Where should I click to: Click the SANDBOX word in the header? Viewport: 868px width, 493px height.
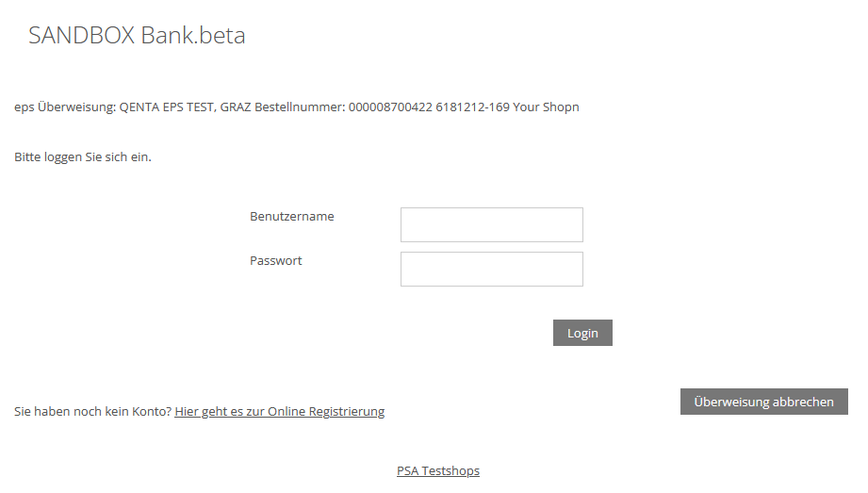pyautogui.click(x=82, y=36)
